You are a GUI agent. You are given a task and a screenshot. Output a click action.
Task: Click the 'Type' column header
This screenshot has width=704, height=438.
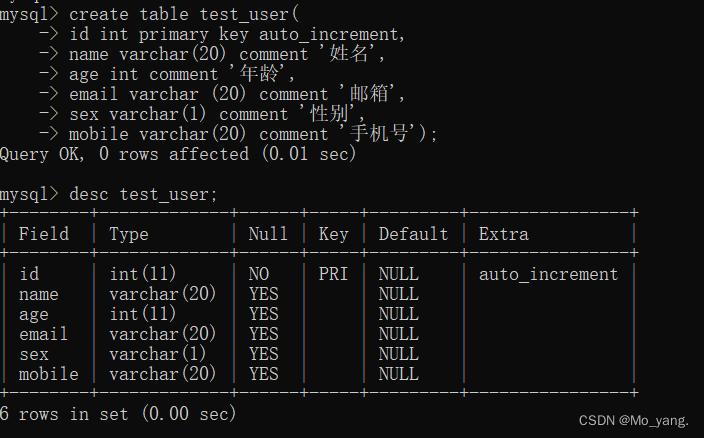[x=129, y=234]
